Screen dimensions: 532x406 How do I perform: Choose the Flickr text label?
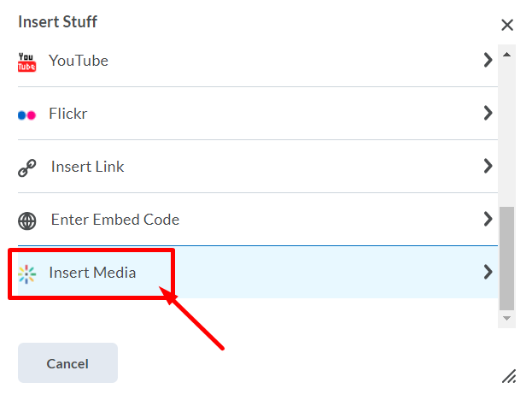point(68,114)
